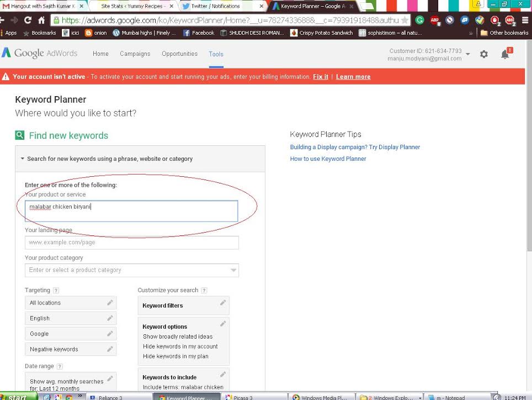Expand the Customer ID account dropdown
The image size is (532, 400).
[x=468, y=54]
